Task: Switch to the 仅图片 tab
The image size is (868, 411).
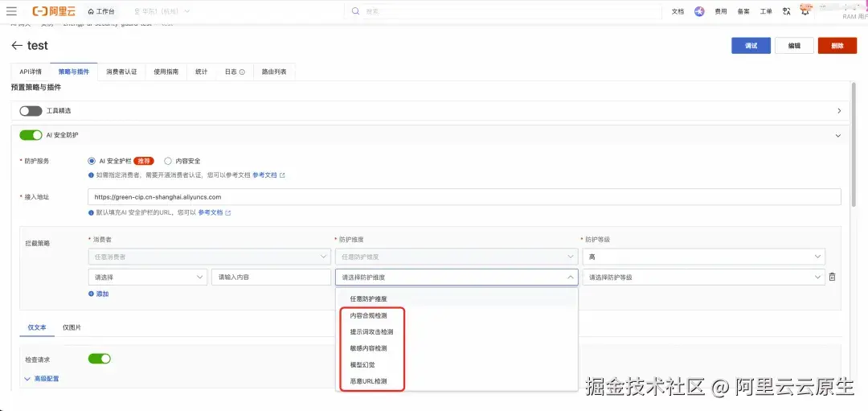Action: click(72, 327)
